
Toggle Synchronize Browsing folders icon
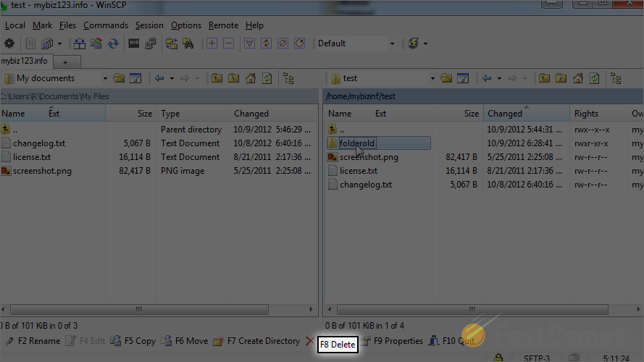coord(171,43)
